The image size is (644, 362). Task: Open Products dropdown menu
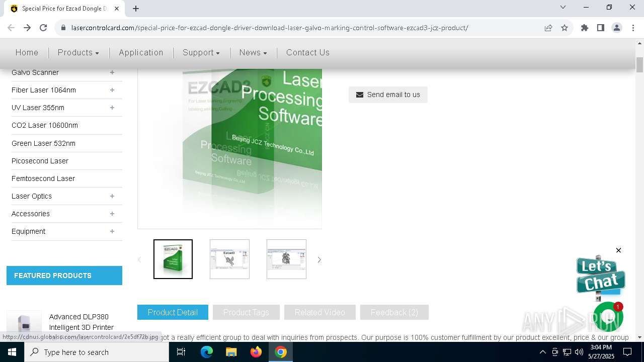(78, 52)
